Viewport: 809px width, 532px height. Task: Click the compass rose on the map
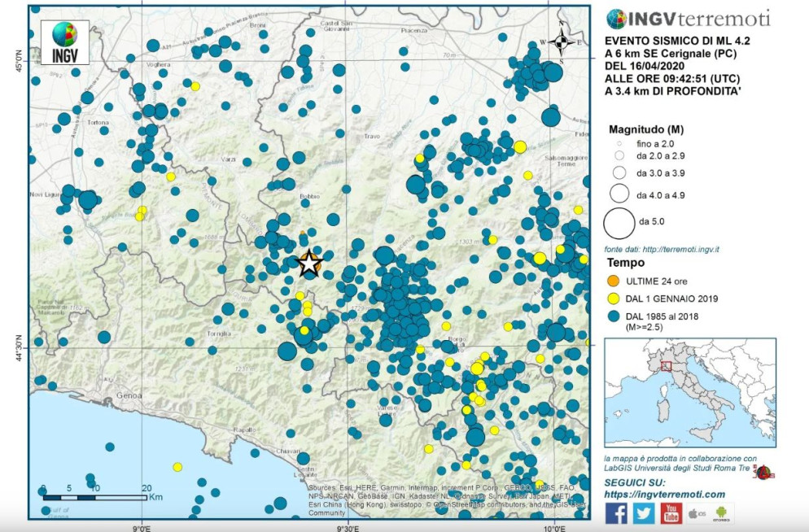[561, 42]
